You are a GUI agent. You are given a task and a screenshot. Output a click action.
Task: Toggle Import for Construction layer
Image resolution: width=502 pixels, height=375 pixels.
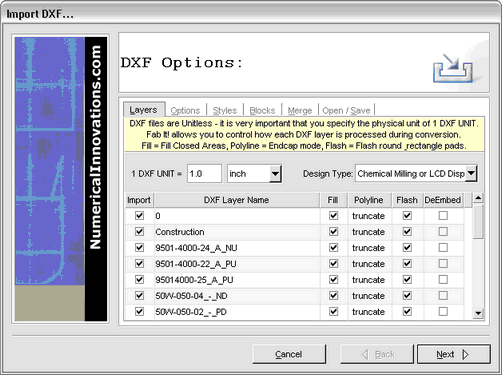tap(139, 232)
